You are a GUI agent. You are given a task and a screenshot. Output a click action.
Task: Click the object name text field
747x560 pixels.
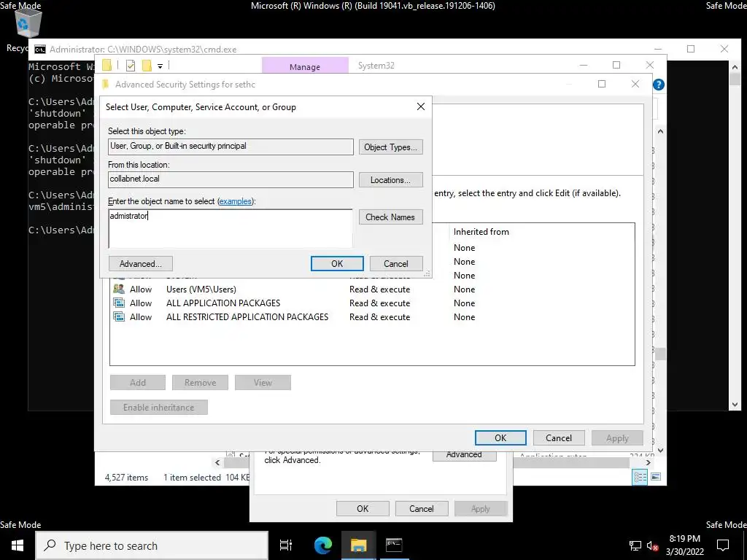(x=231, y=228)
